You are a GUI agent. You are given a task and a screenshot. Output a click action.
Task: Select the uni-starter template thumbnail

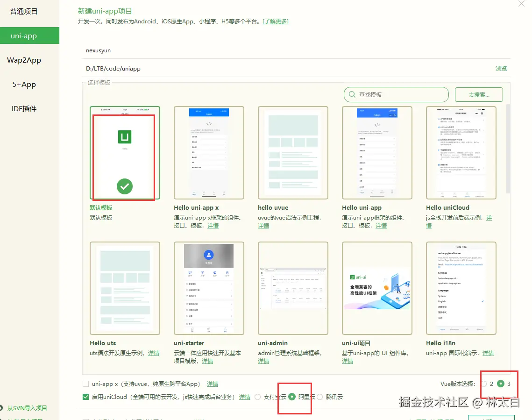coord(209,288)
